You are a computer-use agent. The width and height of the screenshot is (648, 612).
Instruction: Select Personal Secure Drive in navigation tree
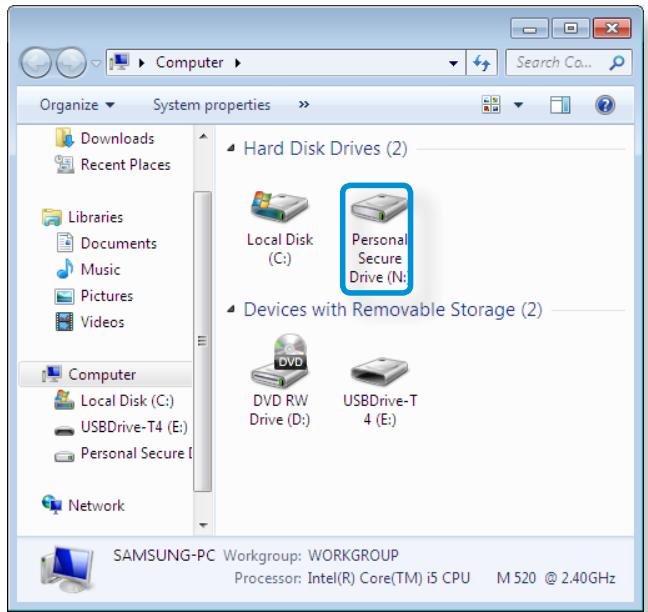pos(136,453)
